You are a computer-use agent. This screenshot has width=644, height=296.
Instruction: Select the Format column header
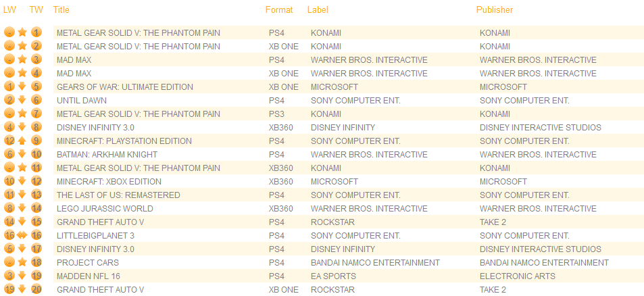pos(279,10)
